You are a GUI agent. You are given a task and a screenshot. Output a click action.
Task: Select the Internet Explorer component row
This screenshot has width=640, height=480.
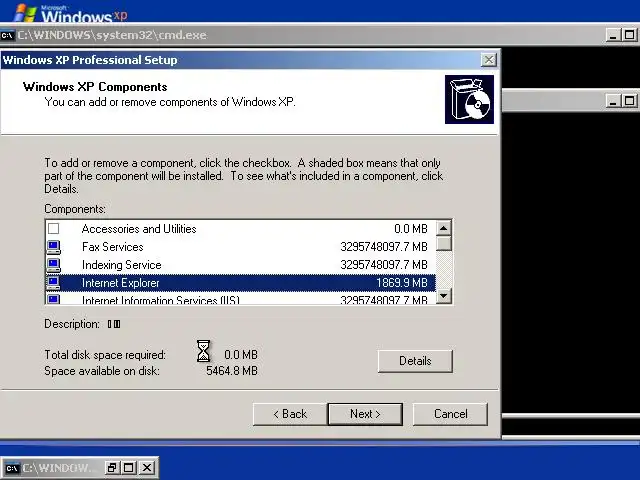(240, 283)
